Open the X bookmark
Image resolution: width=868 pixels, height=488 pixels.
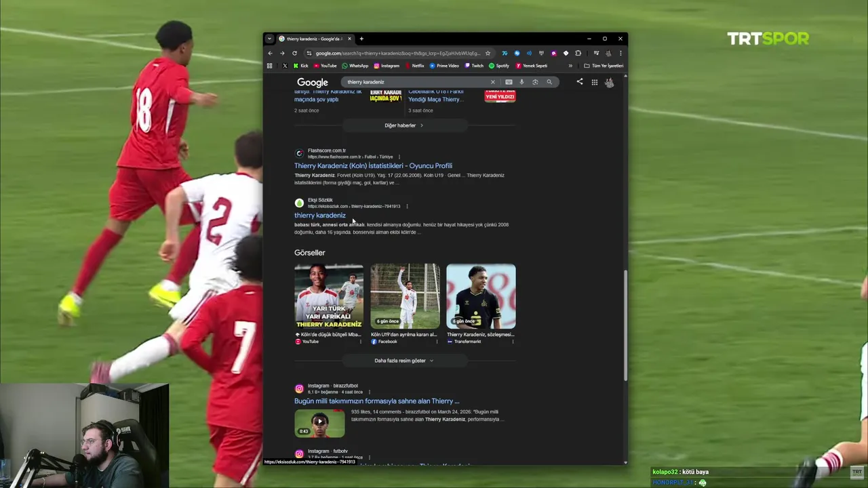285,66
